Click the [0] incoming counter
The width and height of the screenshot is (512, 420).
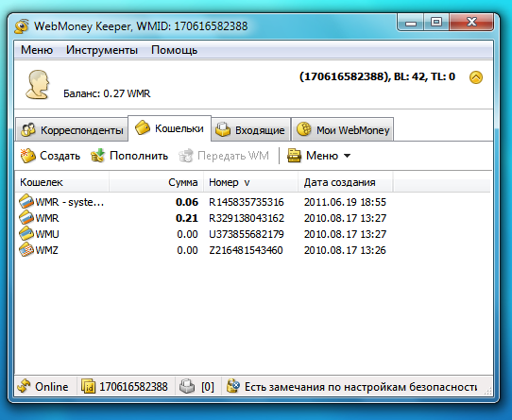(207, 387)
